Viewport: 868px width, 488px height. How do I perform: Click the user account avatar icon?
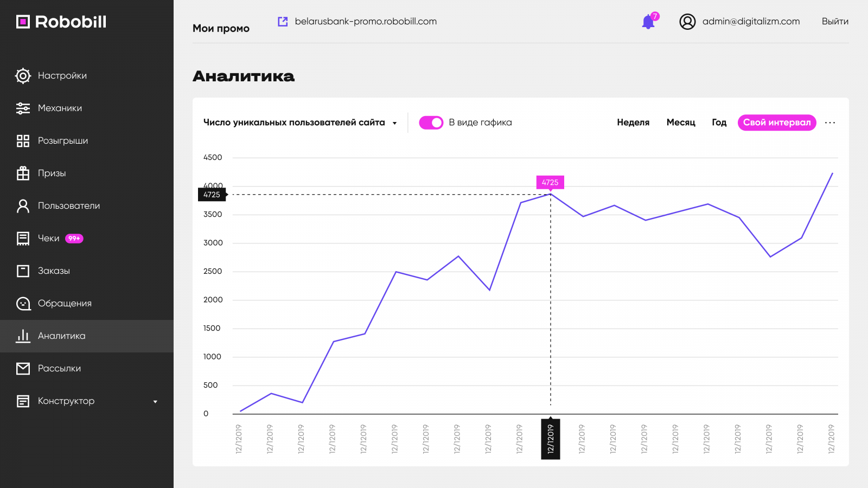point(687,22)
